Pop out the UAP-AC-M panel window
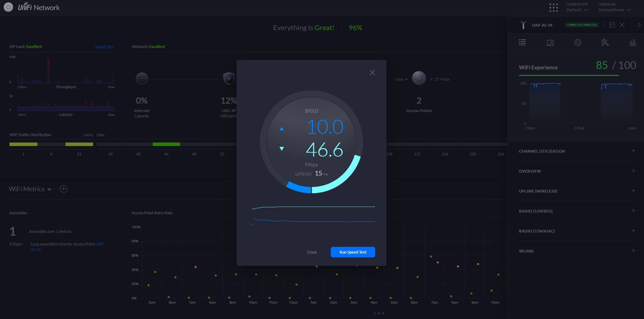Image resolution: width=644 pixels, height=319 pixels. [x=612, y=25]
